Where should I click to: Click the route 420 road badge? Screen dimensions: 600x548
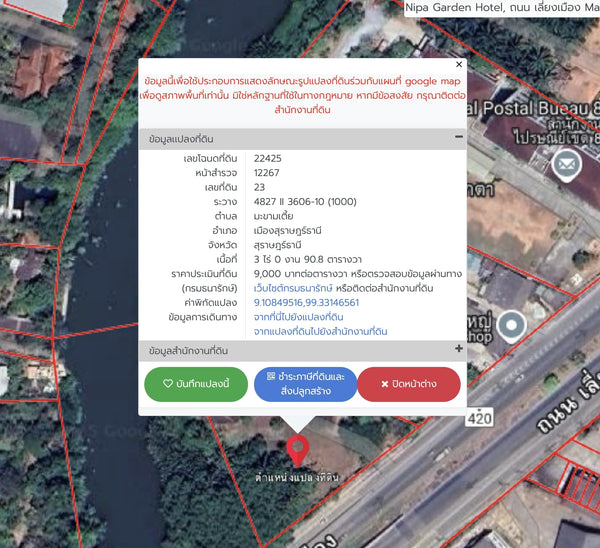click(479, 418)
